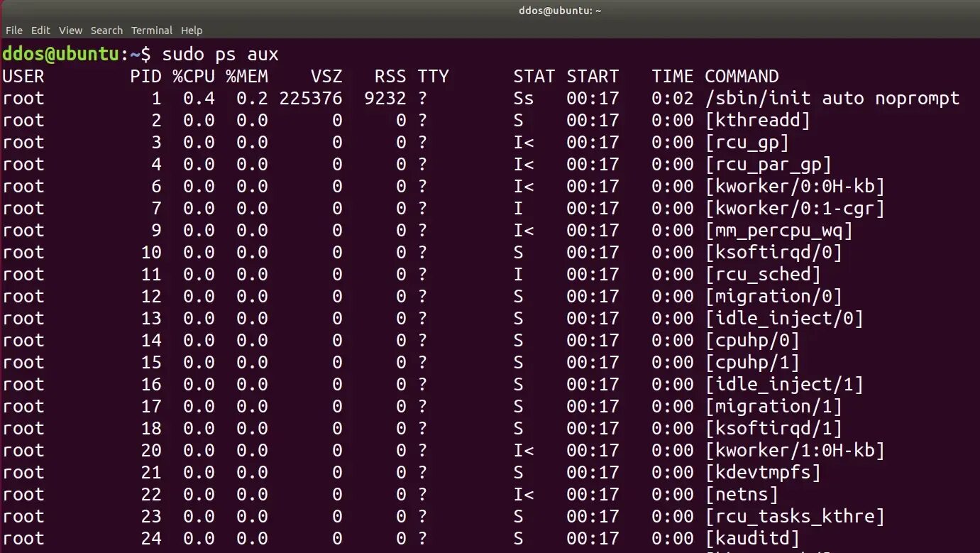980x553 pixels.
Task: Click the '[migration/1]' process name
Action: [x=773, y=406]
